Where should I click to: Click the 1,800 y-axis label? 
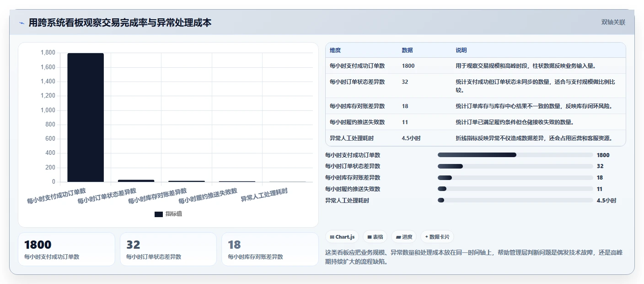click(x=48, y=53)
